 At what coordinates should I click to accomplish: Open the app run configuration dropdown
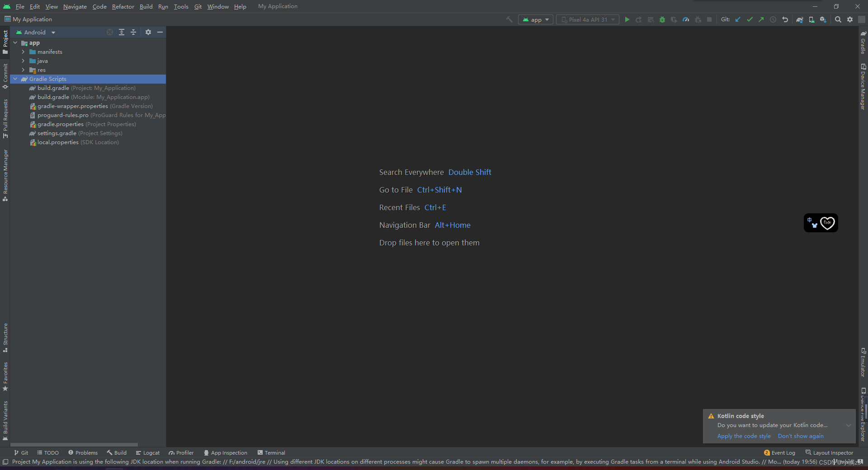point(536,19)
